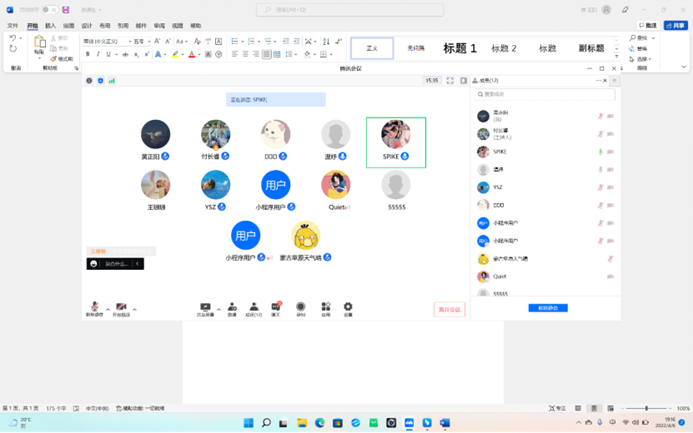The height and width of the screenshot is (433, 693).
Task: Apply red font color letter A
Action: [191, 54]
